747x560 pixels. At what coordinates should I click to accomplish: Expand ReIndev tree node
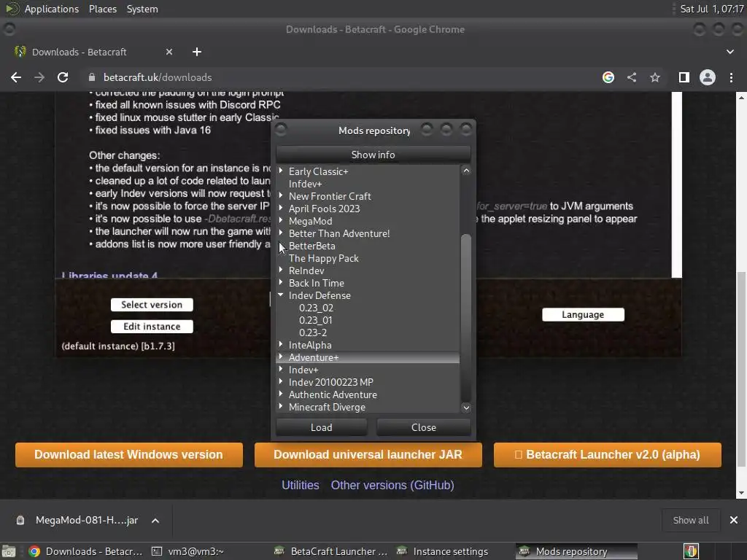coord(281,270)
